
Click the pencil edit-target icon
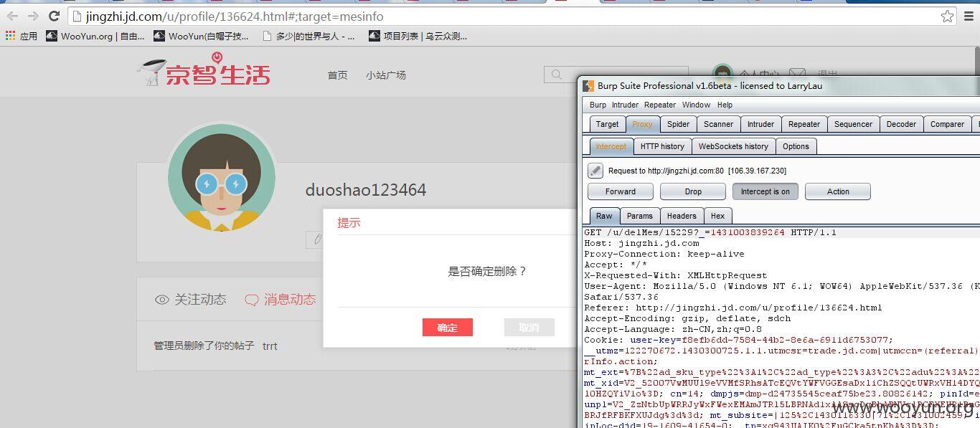tap(595, 171)
